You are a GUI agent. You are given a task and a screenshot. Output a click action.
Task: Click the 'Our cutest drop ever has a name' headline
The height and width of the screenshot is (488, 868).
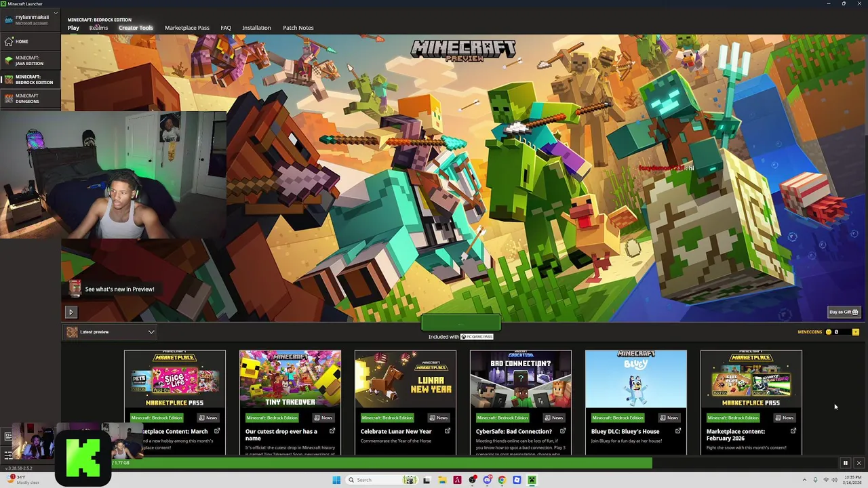pyautogui.click(x=281, y=434)
